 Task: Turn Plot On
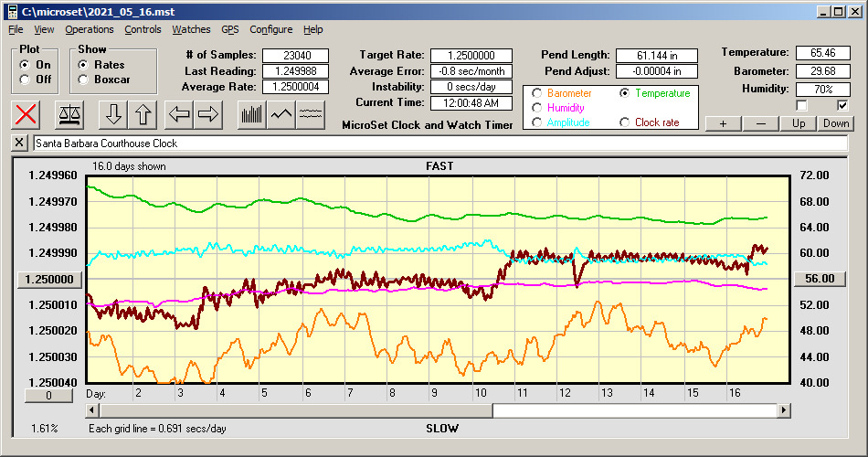25,65
